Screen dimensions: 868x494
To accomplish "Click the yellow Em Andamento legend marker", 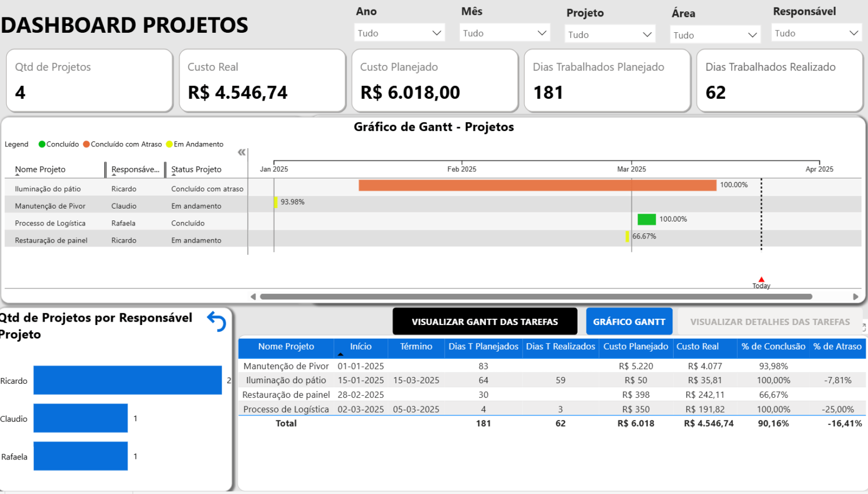I will click(x=168, y=144).
